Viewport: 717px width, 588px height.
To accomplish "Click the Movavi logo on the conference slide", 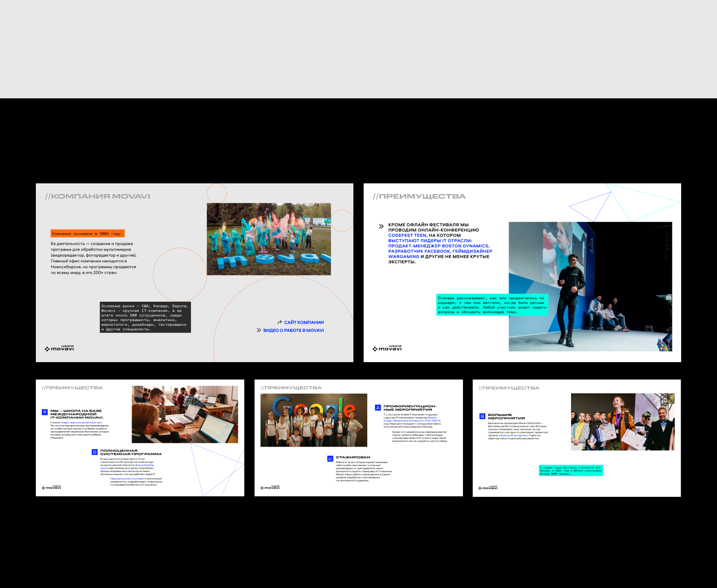I will tap(387, 348).
